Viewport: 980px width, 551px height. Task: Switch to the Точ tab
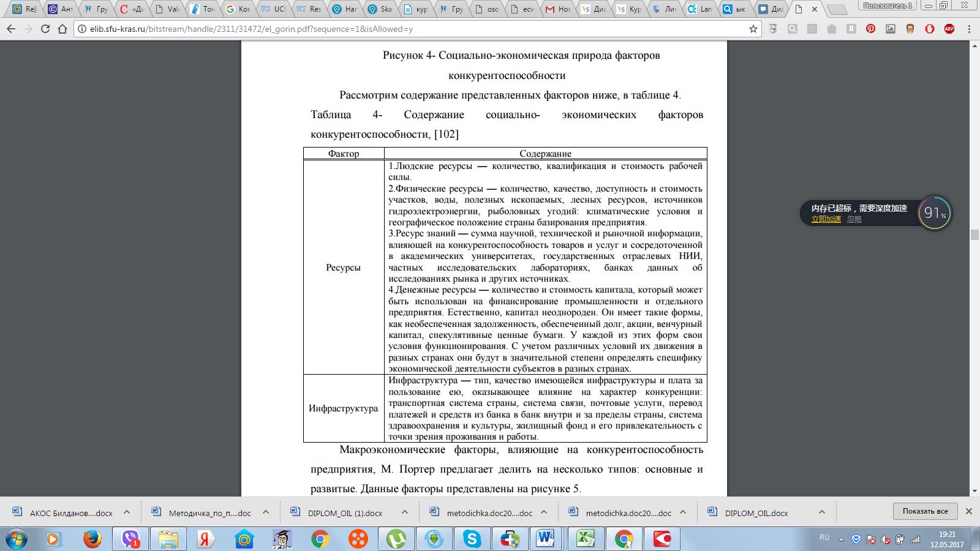(203, 9)
